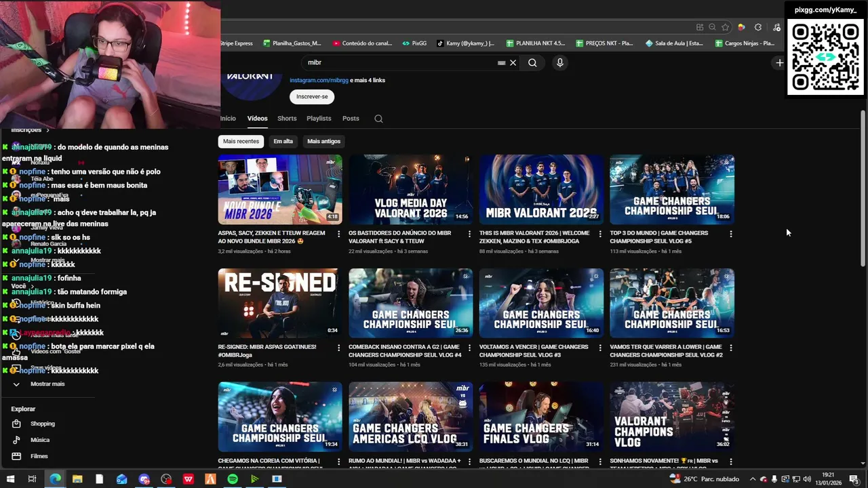Open the PLANILHA NKT 4.5 bookmark
This screenshot has height=488, width=868.
click(535, 43)
